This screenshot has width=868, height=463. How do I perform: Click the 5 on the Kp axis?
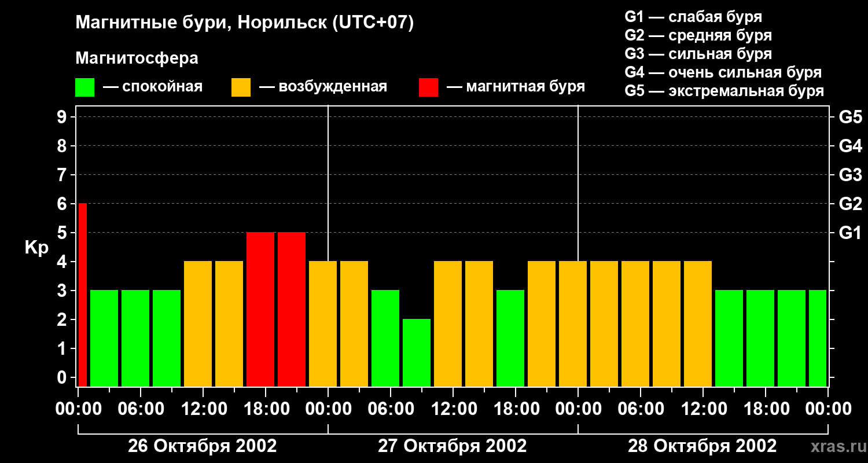pyautogui.click(x=63, y=233)
